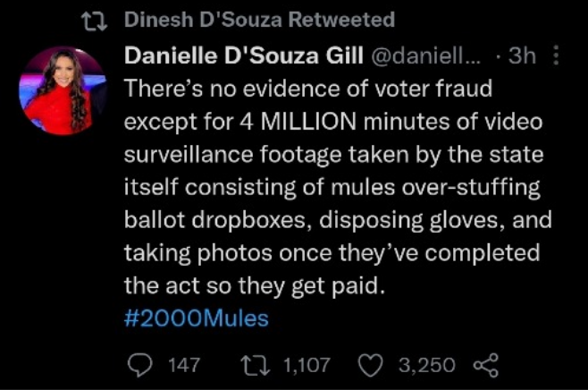This screenshot has height=390, width=588.
Task: View the 3,250 likes count
Action: tap(427, 365)
